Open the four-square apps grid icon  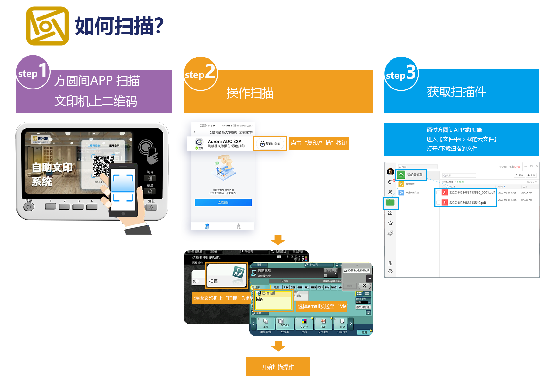[x=390, y=213]
